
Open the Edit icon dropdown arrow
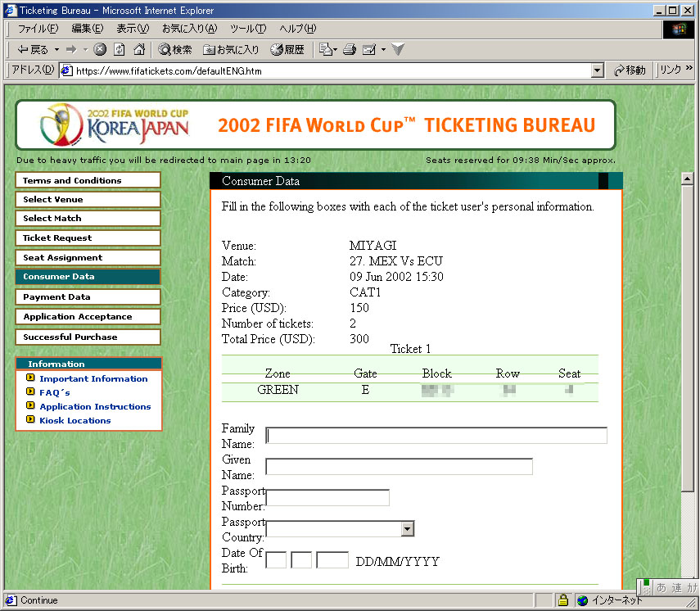pyautogui.click(x=383, y=50)
